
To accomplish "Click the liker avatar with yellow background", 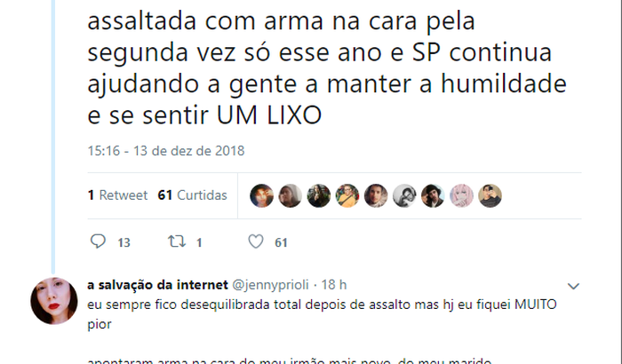I will (347, 195).
